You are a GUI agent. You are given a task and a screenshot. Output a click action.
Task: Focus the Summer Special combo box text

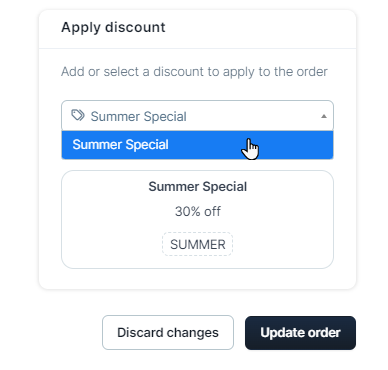tap(138, 116)
